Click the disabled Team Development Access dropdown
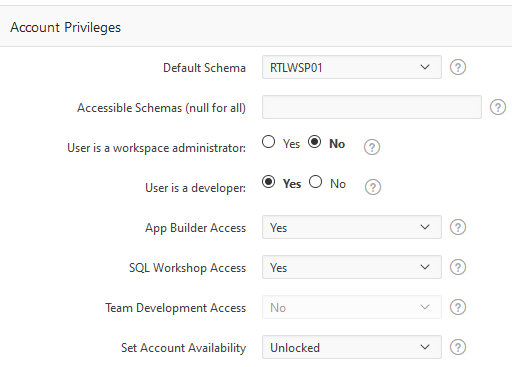Viewport: 512px width, 367px height. pyautogui.click(x=352, y=307)
